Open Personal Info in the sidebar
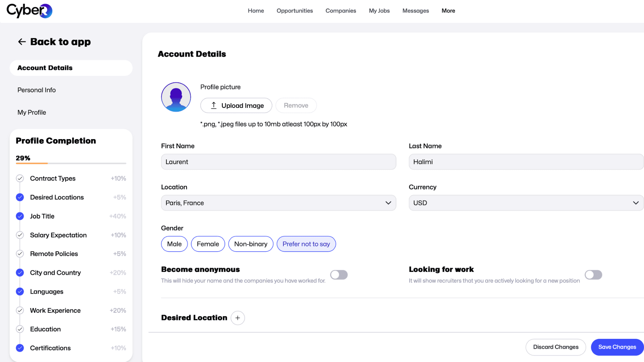The height and width of the screenshot is (362, 644). [x=37, y=90]
